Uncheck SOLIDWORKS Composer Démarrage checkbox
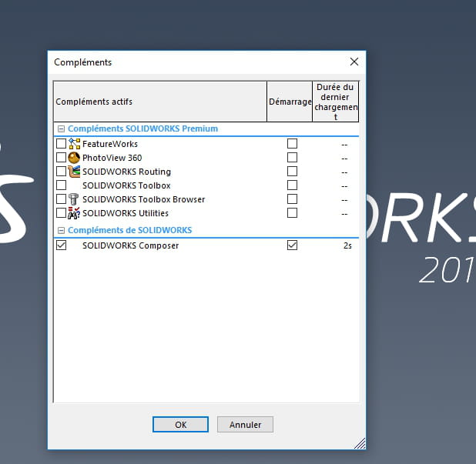476x464 pixels. pos(293,245)
